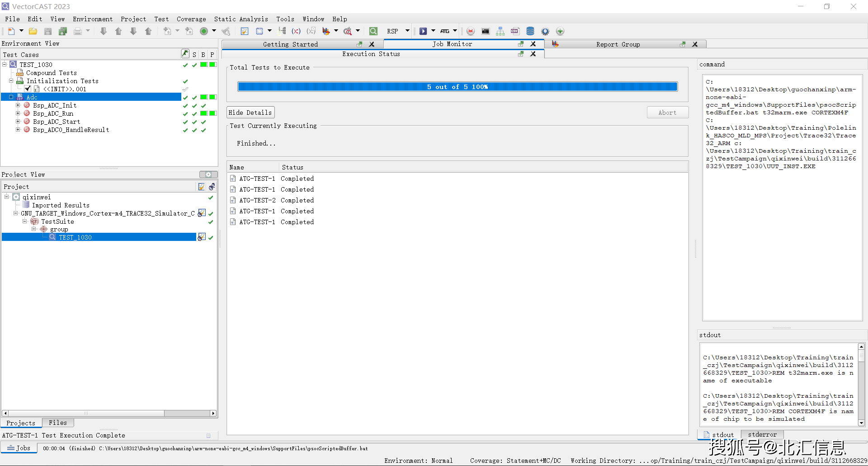Viewport: 868px width, 466px height.
Task: Click the New environment toolbar icon
Action: (x=11, y=31)
